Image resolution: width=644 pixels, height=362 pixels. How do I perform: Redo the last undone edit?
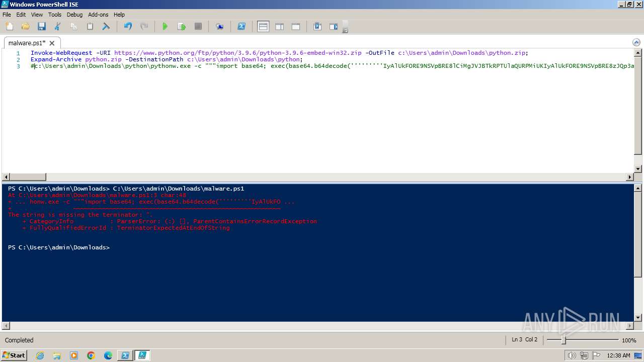[144, 27]
